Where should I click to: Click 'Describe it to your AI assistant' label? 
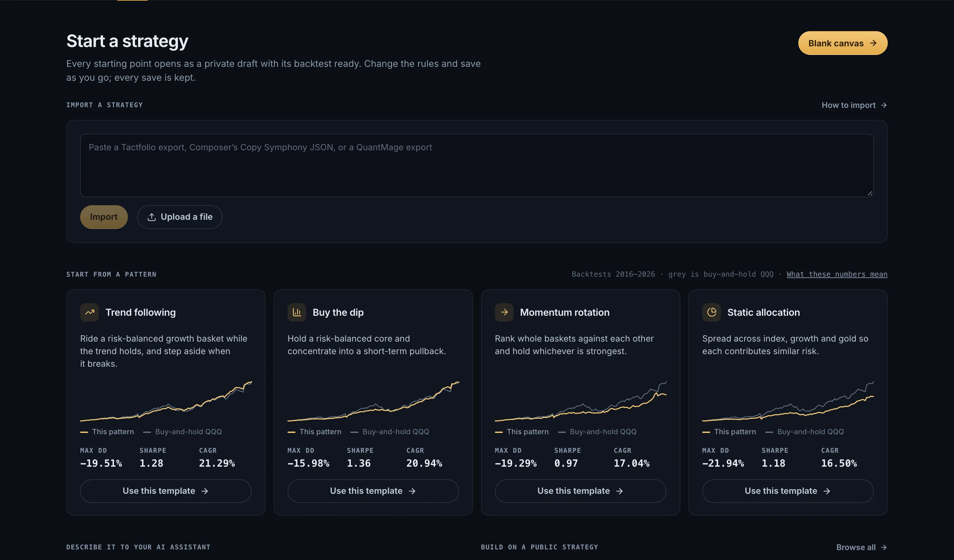pyautogui.click(x=138, y=547)
